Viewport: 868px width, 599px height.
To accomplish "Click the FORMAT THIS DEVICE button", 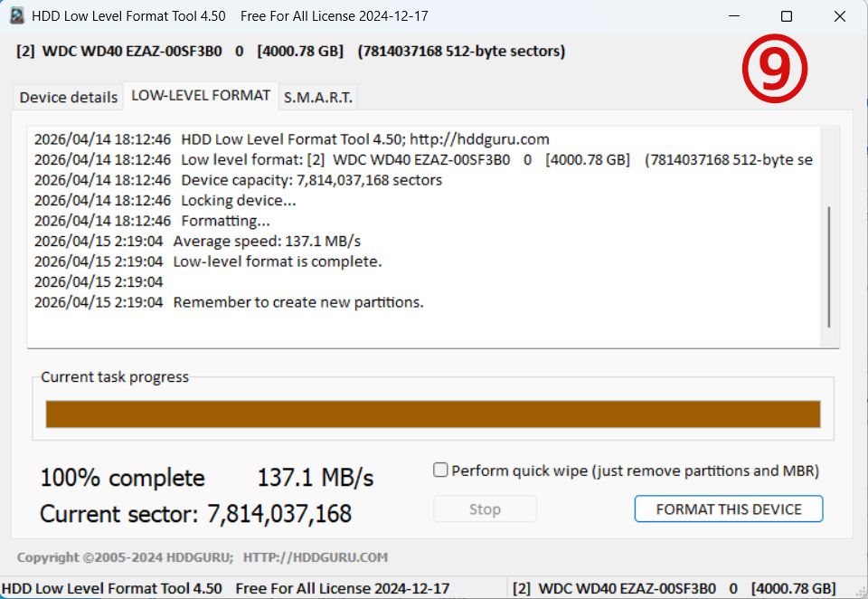I will pyautogui.click(x=729, y=509).
